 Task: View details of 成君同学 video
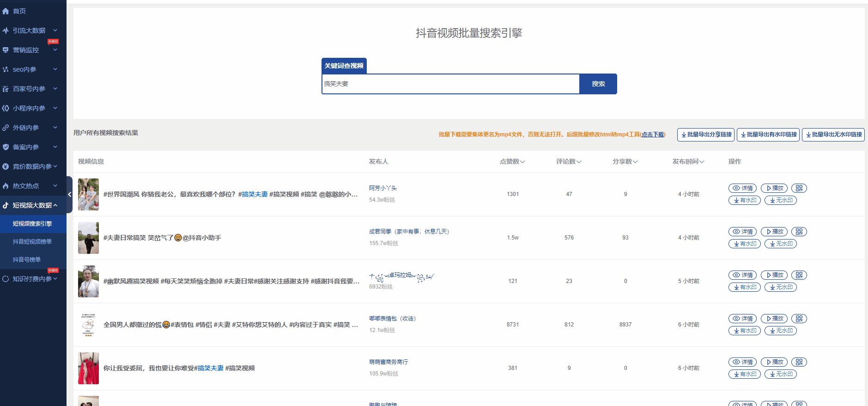(x=742, y=232)
